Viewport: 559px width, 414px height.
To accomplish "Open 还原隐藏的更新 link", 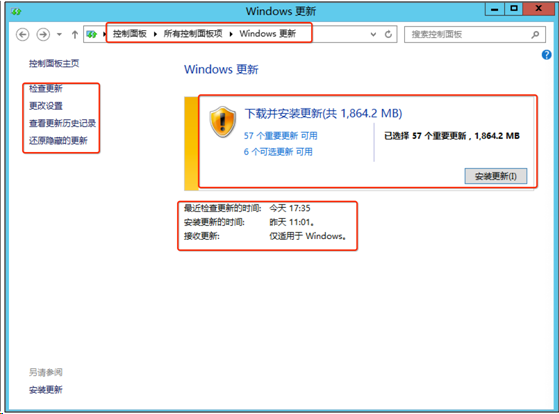I will point(58,140).
